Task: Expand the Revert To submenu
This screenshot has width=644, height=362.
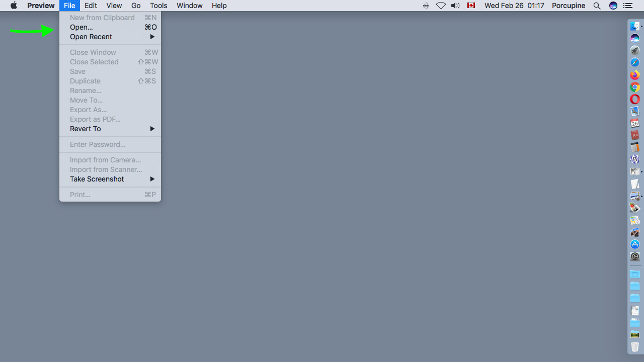Action: tap(110, 129)
